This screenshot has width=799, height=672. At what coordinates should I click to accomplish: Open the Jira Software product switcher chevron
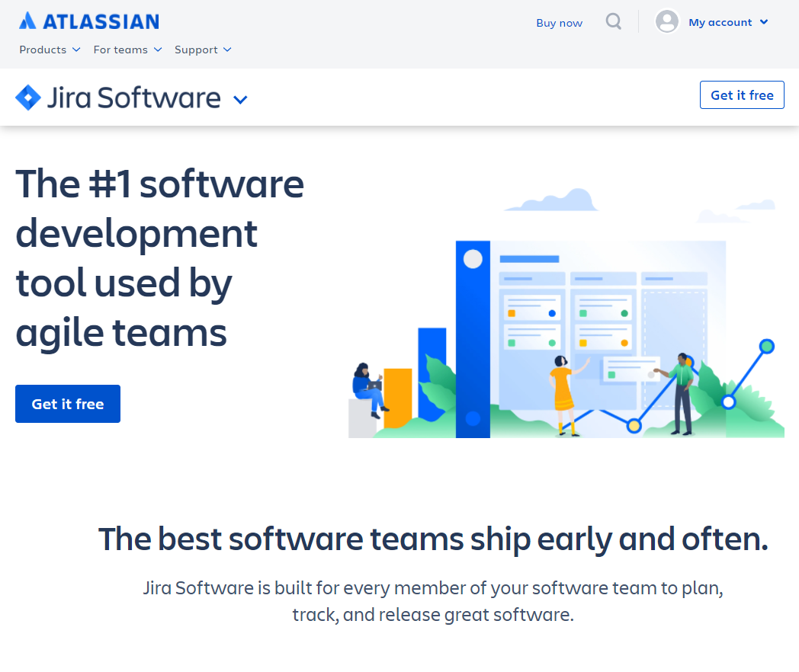pyautogui.click(x=240, y=100)
